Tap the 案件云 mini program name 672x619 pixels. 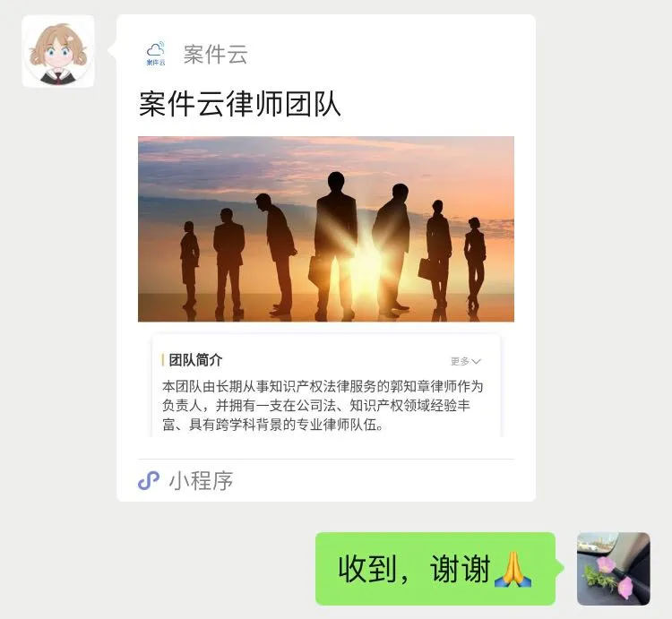coord(216,55)
